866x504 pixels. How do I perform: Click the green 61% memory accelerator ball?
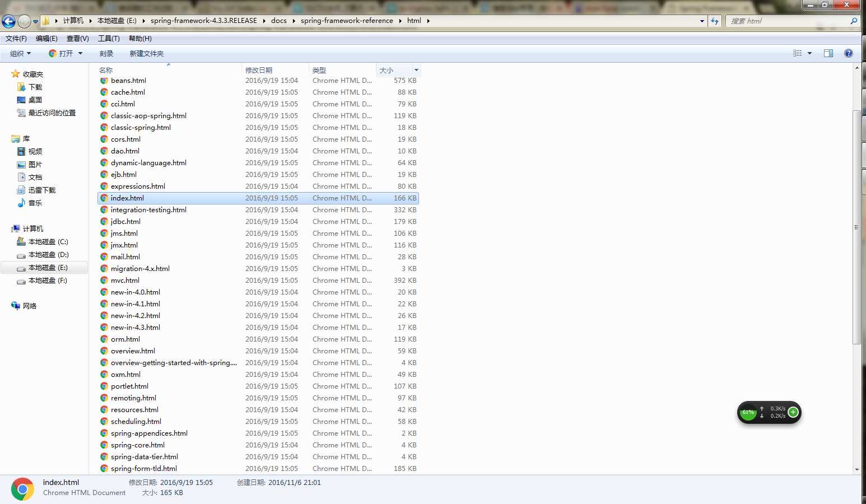coord(748,413)
